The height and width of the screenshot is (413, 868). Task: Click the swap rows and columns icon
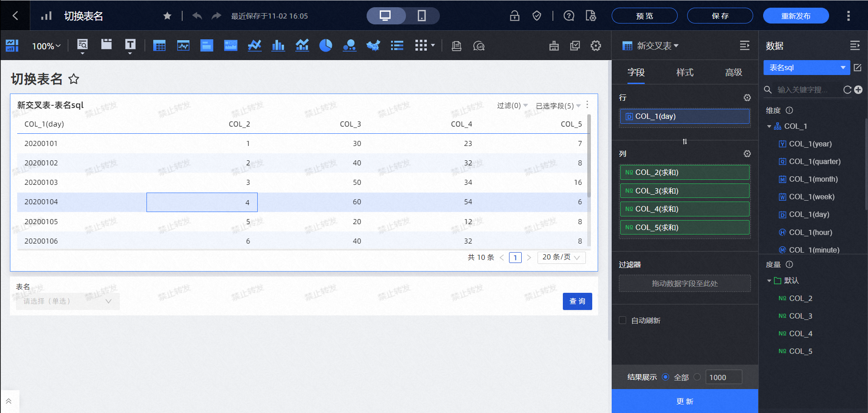tap(684, 141)
